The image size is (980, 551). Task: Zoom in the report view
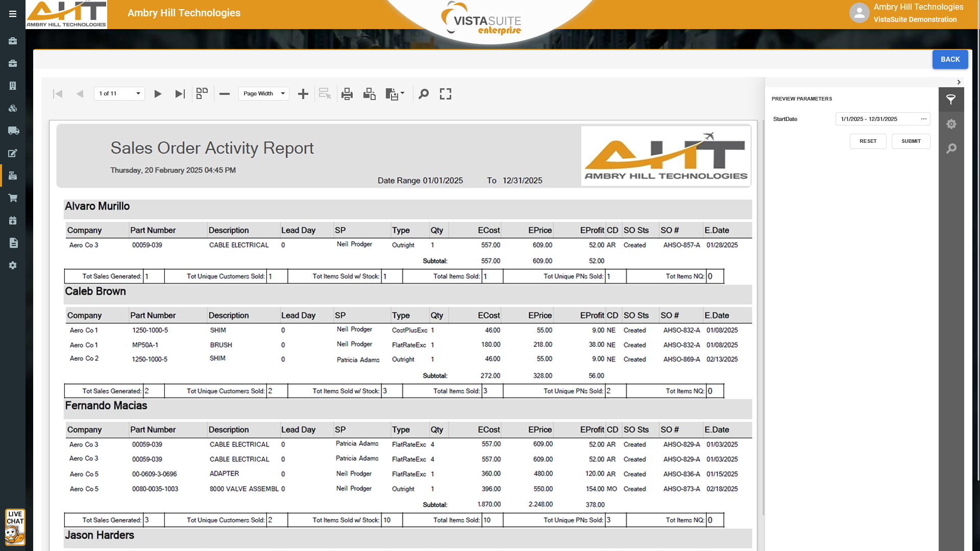[303, 94]
